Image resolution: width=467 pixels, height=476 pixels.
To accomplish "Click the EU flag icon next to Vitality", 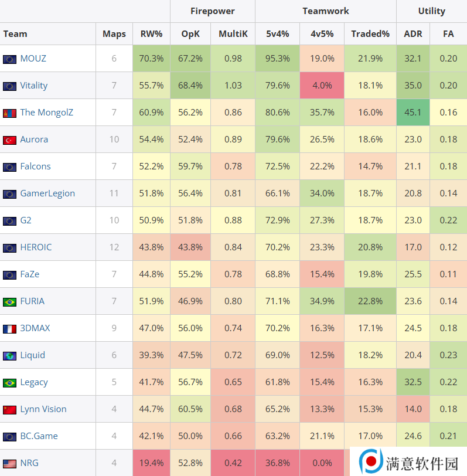I will point(9,86).
